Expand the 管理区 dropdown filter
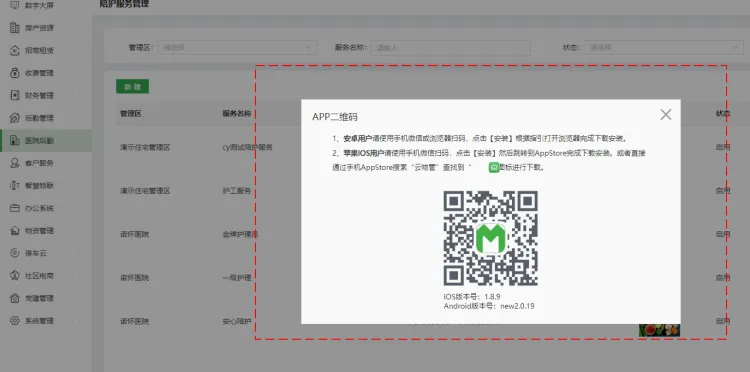The height and width of the screenshot is (372, 750). tap(238, 47)
